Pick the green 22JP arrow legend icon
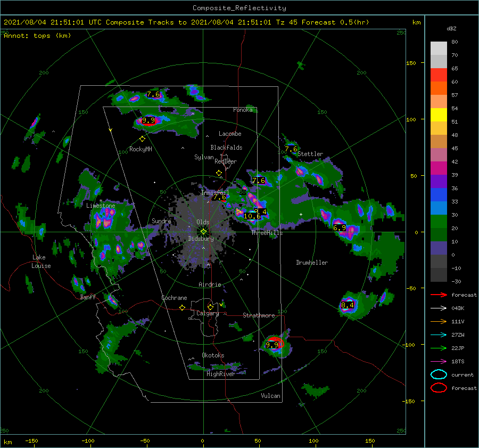Screen dimensions: 479x448 (x=439, y=348)
